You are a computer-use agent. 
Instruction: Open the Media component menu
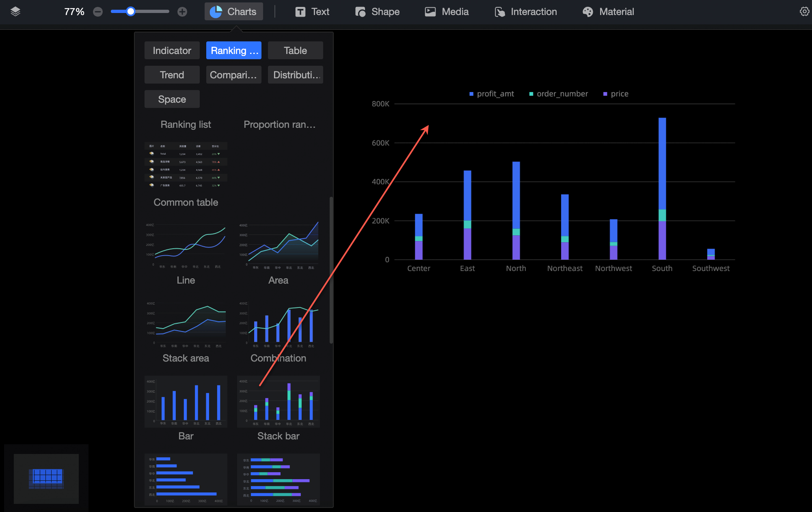tap(447, 12)
